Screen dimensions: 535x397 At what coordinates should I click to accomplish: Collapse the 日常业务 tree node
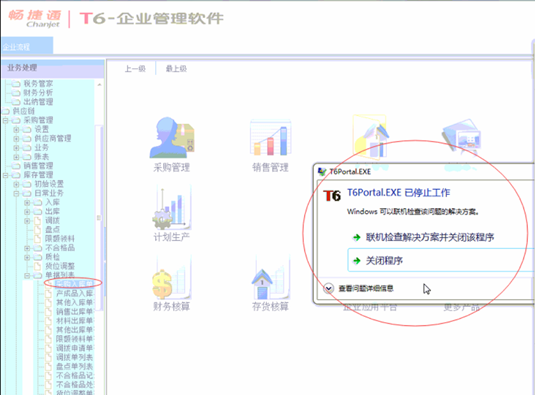16,193
